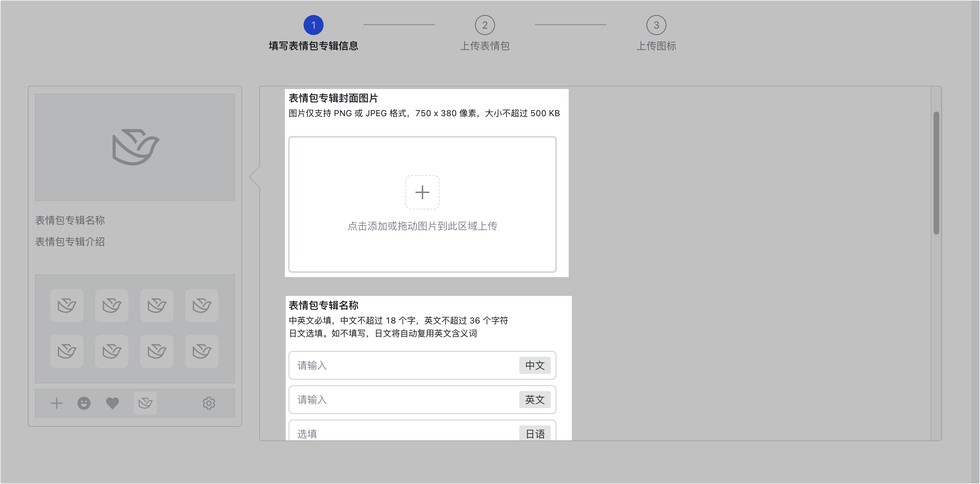Click the English name input field

[x=380, y=400]
